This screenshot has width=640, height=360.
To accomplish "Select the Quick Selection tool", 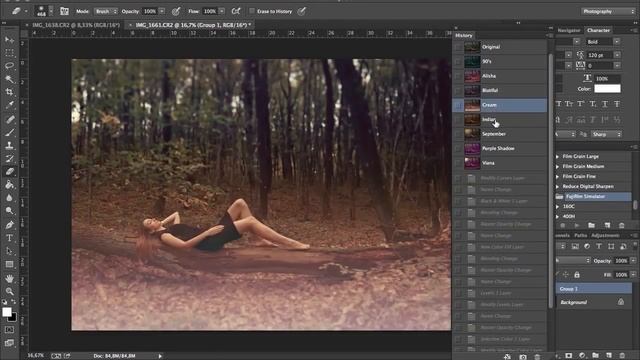I will (9, 79).
